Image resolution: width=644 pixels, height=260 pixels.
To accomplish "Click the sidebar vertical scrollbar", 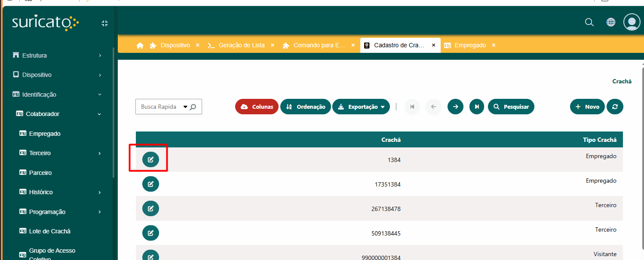I will tap(113, 112).
